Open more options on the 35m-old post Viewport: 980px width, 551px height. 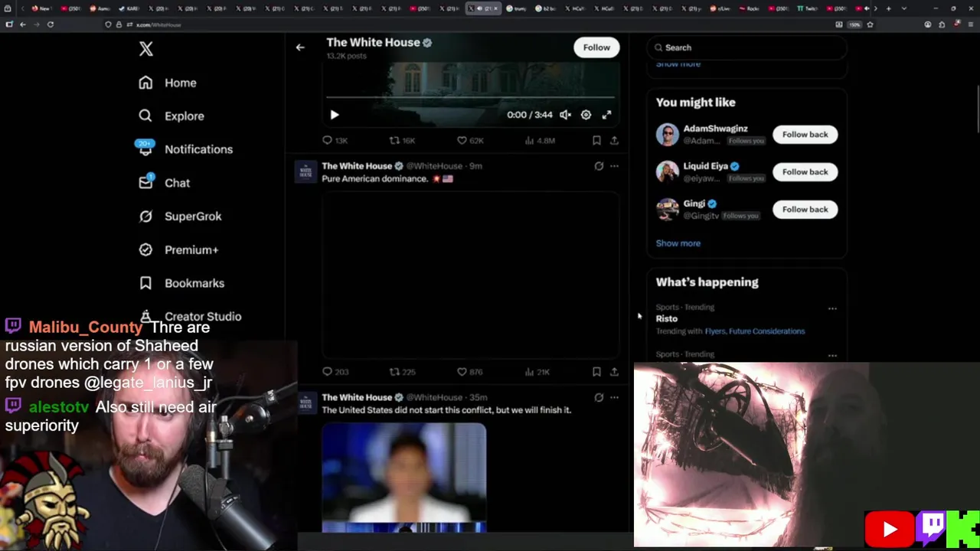[614, 397]
